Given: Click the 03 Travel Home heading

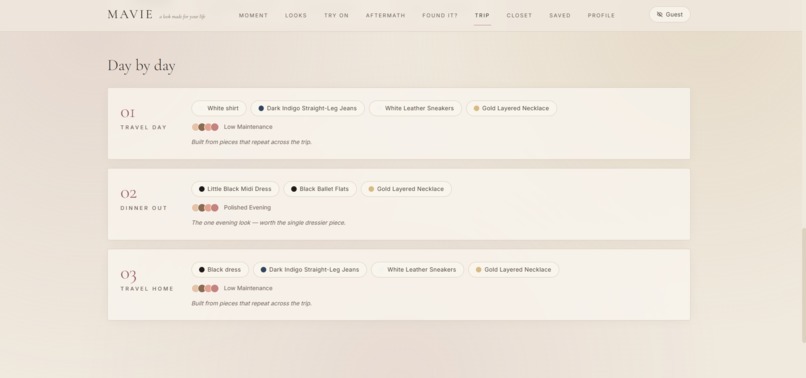Looking at the screenshot, I should pyautogui.click(x=147, y=280).
